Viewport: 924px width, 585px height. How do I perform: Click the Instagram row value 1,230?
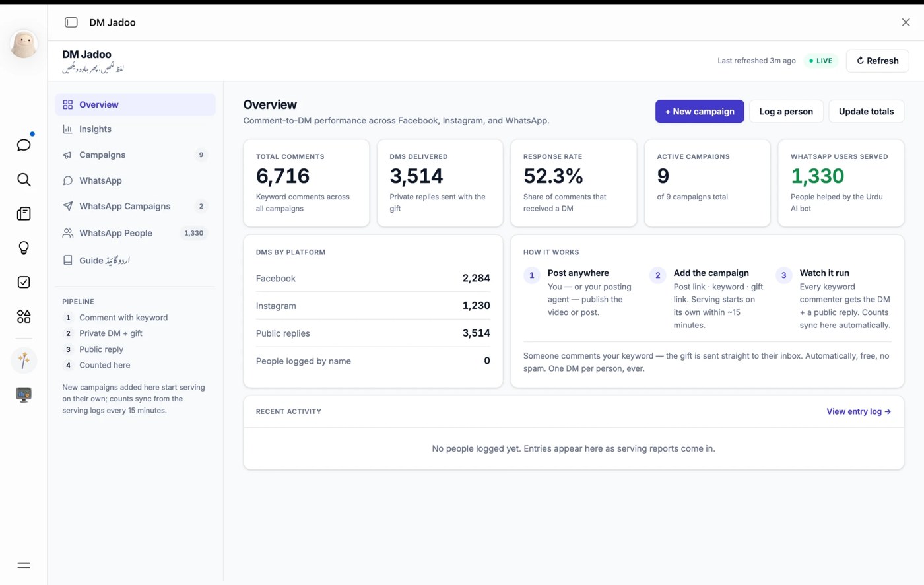click(x=476, y=306)
